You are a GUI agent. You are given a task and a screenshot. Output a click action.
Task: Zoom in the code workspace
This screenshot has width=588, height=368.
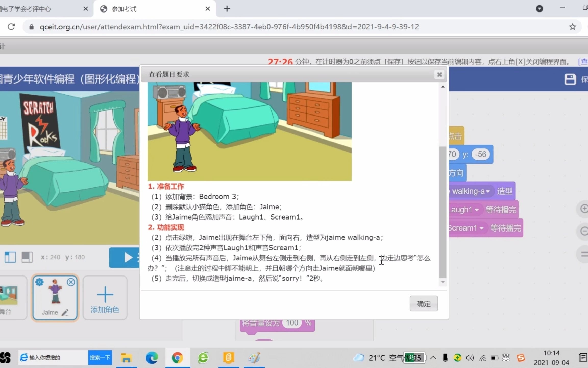[x=584, y=209]
